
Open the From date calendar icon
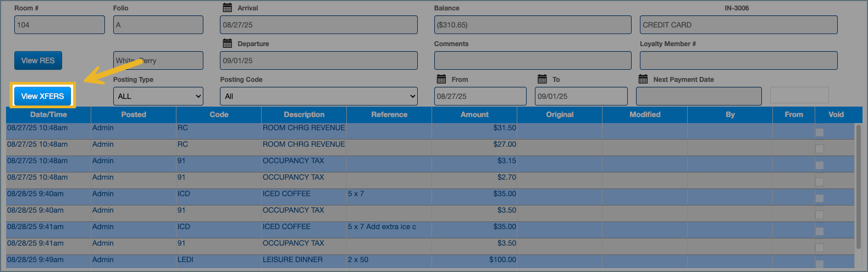(x=441, y=79)
